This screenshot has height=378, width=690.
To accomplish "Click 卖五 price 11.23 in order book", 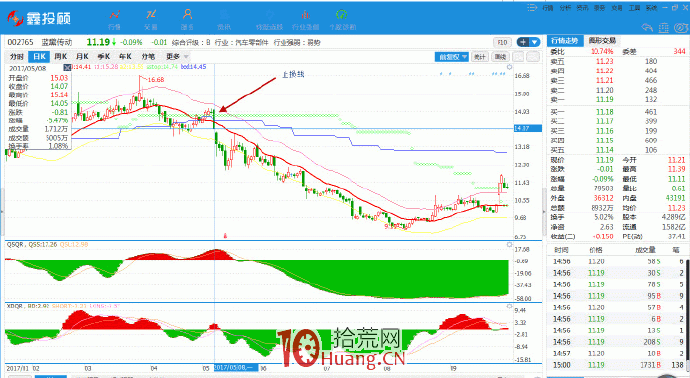I will 604,61.
